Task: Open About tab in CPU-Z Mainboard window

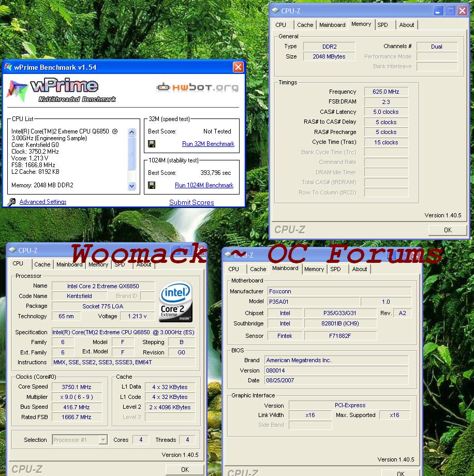Action: [x=360, y=269]
